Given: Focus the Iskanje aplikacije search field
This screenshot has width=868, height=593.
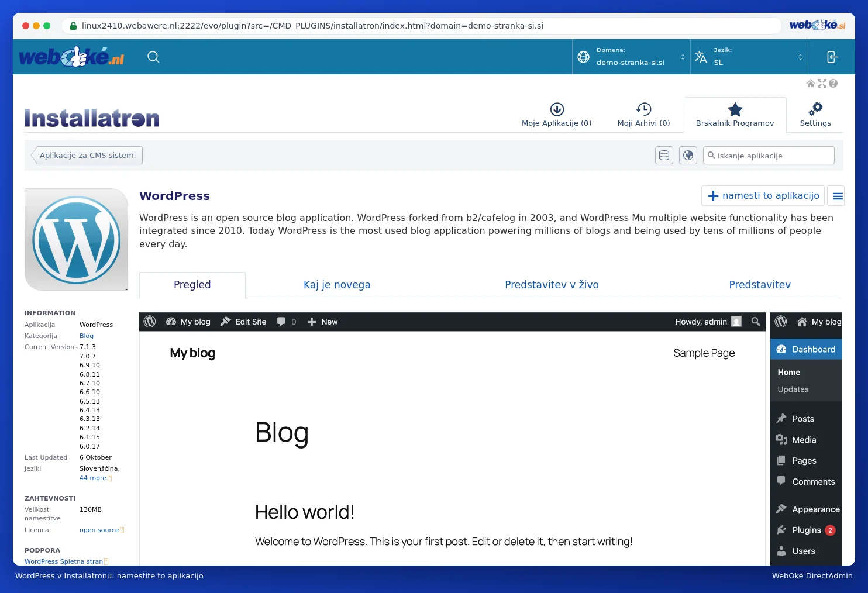Looking at the screenshot, I should (x=769, y=156).
